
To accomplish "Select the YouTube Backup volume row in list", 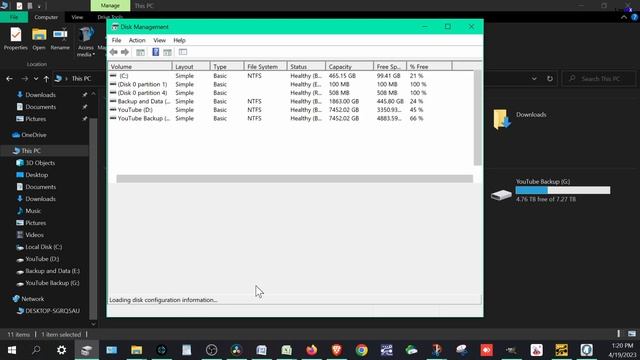I will (x=291, y=118).
